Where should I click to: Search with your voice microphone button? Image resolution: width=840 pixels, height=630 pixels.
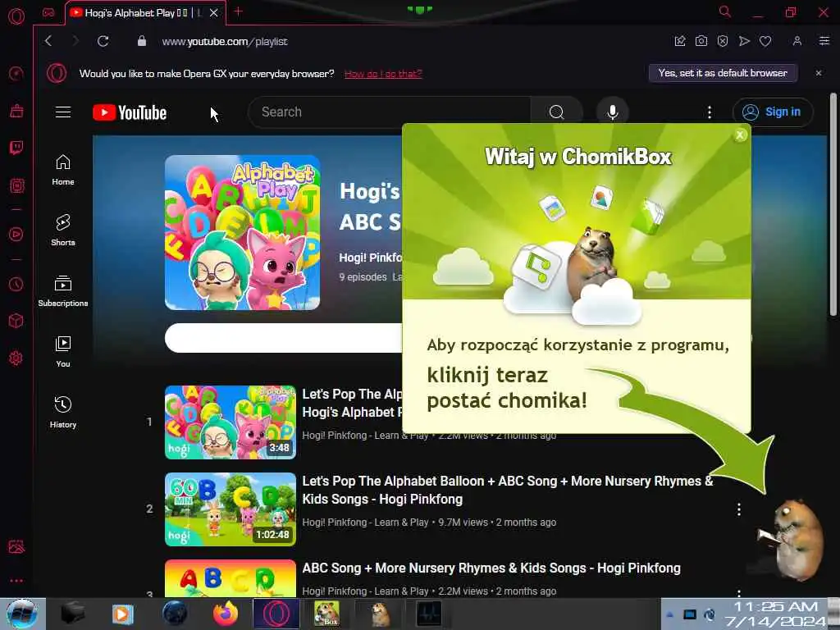click(x=612, y=112)
